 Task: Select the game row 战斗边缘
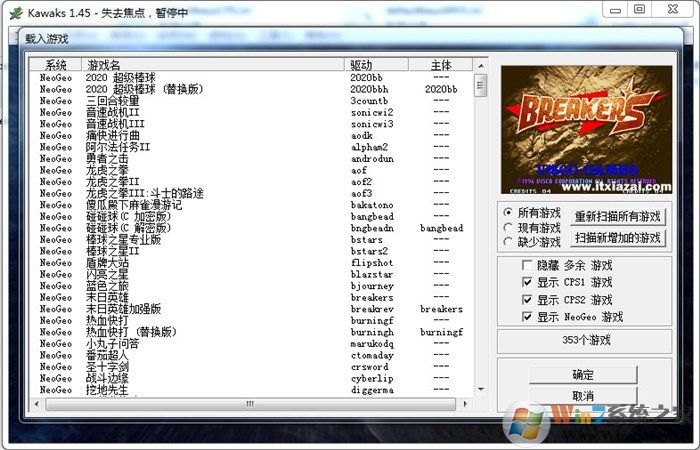click(x=250, y=379)
